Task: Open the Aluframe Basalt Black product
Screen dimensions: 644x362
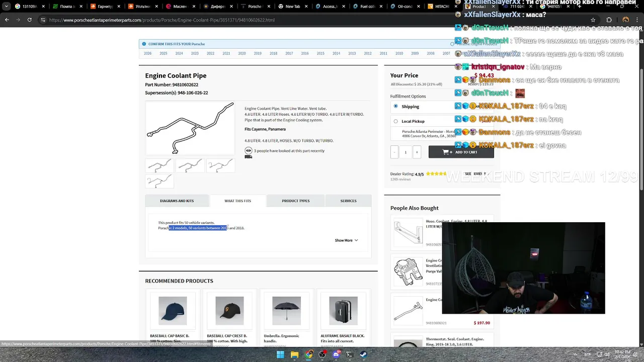Action: (x=343, y=311)
